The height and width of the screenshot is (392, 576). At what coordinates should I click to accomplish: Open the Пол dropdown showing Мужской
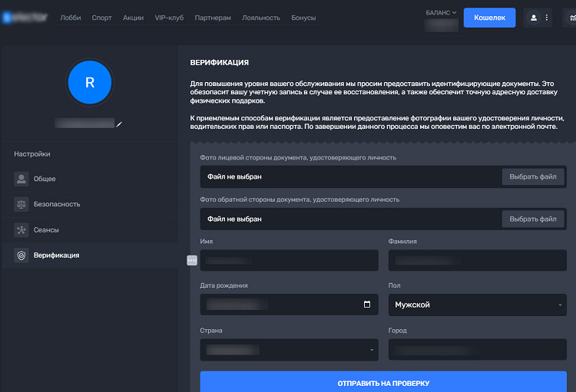(477, 305)
